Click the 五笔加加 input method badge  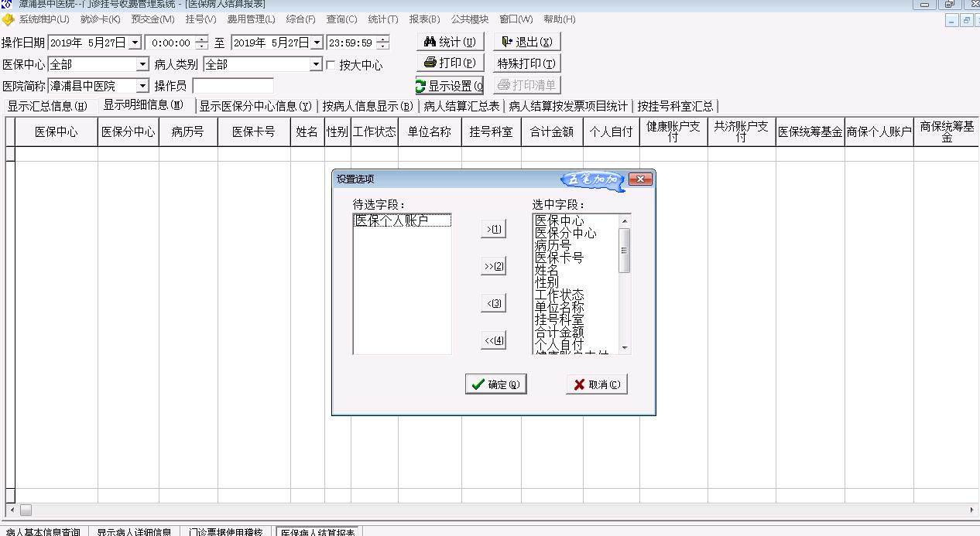[592, 180]
